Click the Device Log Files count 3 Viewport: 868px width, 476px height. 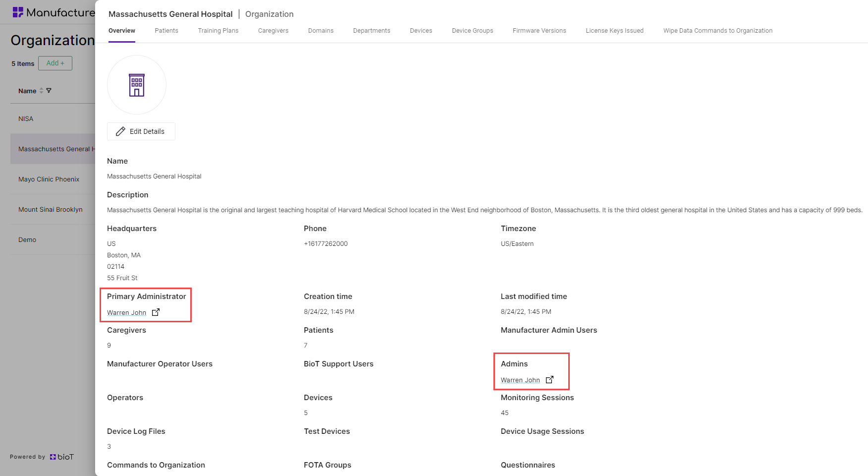[x=109, y=446]
